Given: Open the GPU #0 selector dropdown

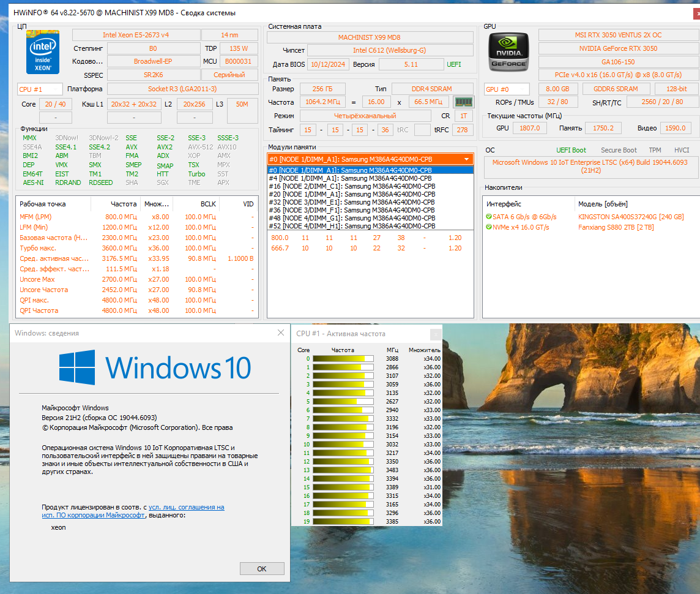Looking at the screenshot, I should [x=507, y=89].
